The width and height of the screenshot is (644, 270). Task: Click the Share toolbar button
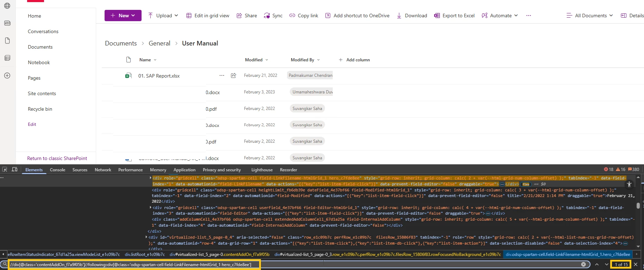pyautogui.click(x=246, y=16)
